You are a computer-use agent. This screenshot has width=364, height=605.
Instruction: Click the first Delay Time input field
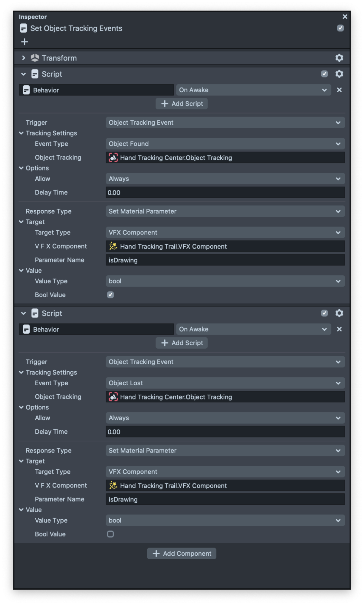click(x=225, y=192)
